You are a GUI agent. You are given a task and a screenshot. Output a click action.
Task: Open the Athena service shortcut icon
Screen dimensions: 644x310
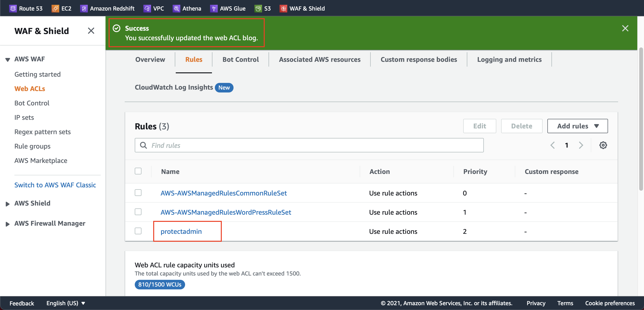176,8
